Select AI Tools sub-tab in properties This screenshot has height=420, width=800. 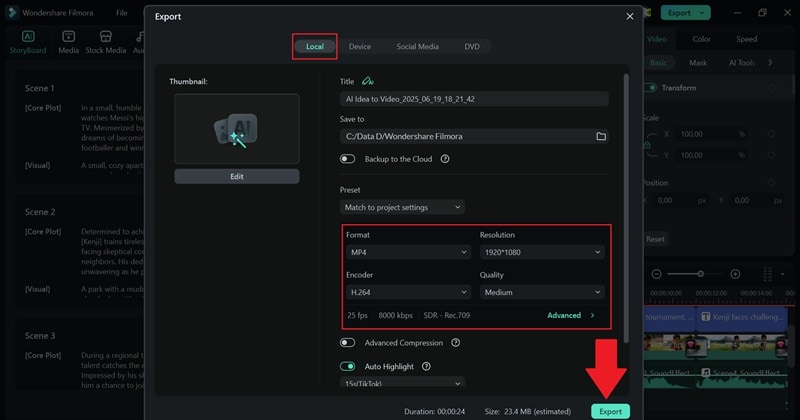742,63
